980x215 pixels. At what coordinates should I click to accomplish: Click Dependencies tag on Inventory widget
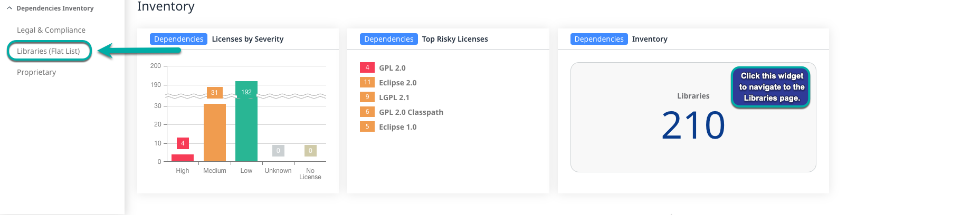click(598, 39)
